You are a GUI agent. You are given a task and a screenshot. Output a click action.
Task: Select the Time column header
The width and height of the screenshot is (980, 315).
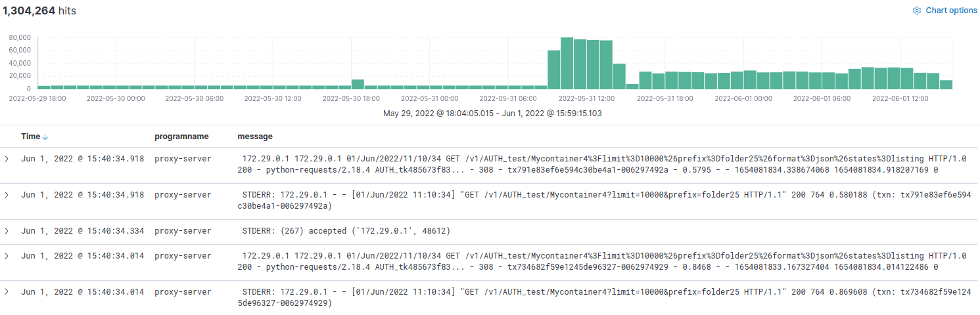(x=31, y=136)
